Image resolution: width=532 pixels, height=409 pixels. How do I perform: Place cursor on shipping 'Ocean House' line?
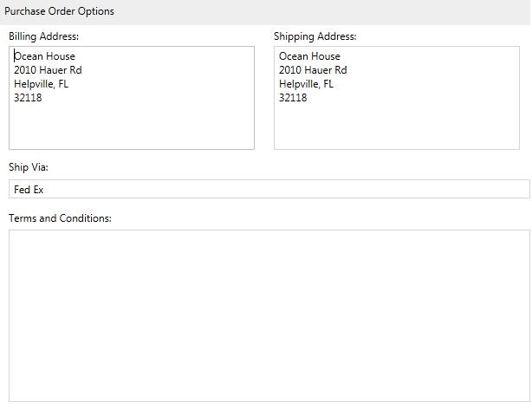tap(309, 56)
